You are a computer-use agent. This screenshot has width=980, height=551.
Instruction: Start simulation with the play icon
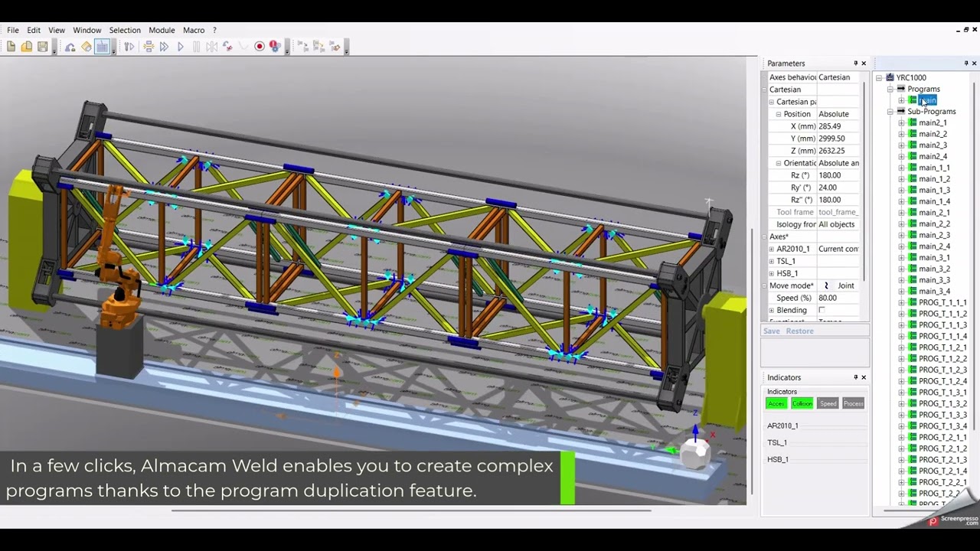click(181, 47)
